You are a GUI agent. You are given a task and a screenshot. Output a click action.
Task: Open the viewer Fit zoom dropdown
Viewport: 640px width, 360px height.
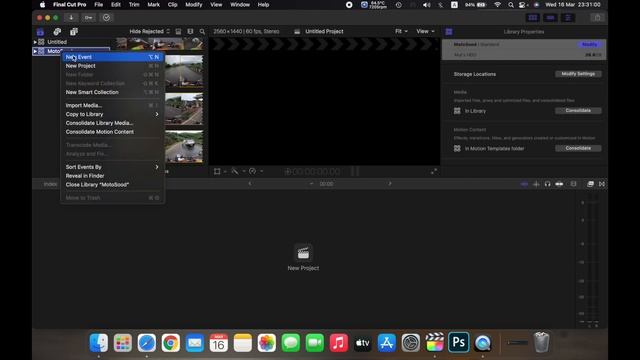pos(401,31)
